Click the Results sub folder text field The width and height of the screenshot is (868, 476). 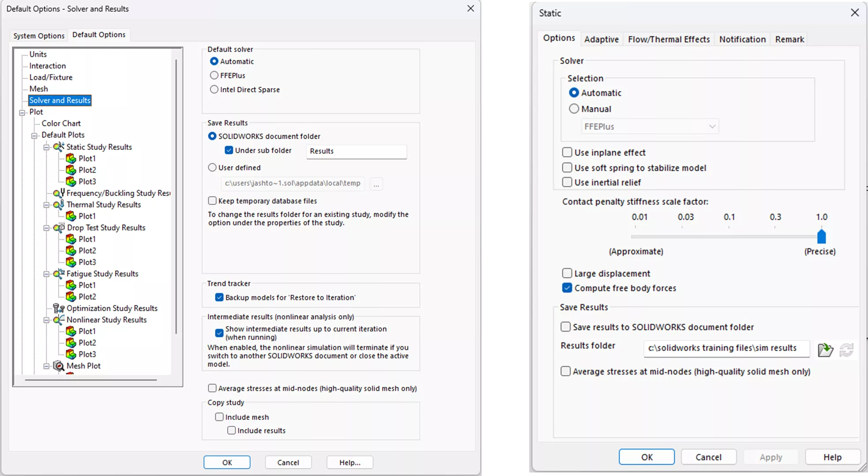[356, 151]
